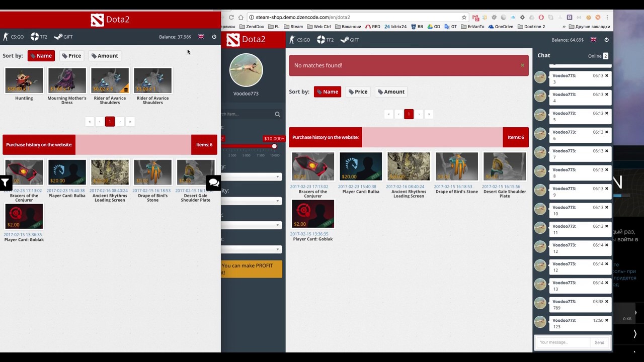Click UK flag language icon in browser window

(x=594, y=40)
